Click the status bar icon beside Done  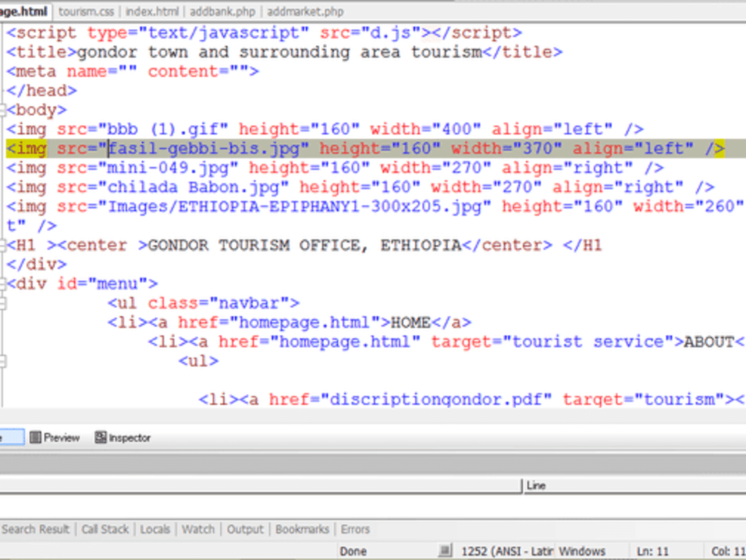coord(445,551)
